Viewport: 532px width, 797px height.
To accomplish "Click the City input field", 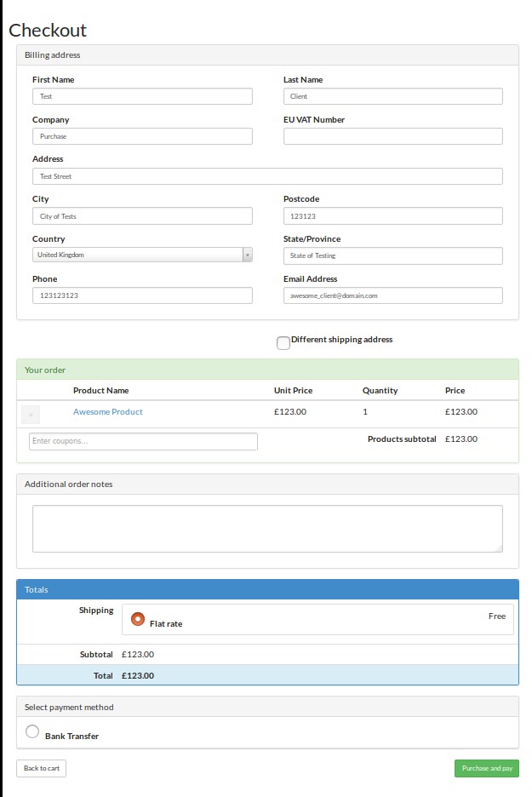I will coord(142,216).
